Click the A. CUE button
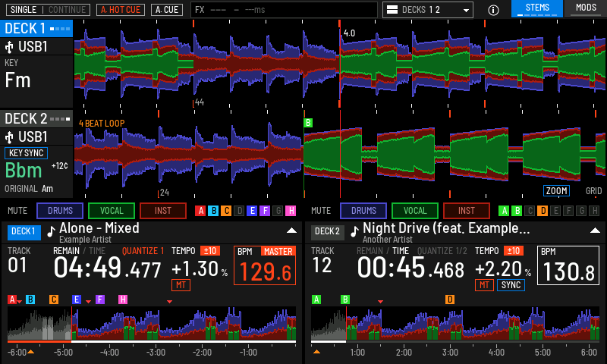Screen dimensions: 607x364 point(167,10)
